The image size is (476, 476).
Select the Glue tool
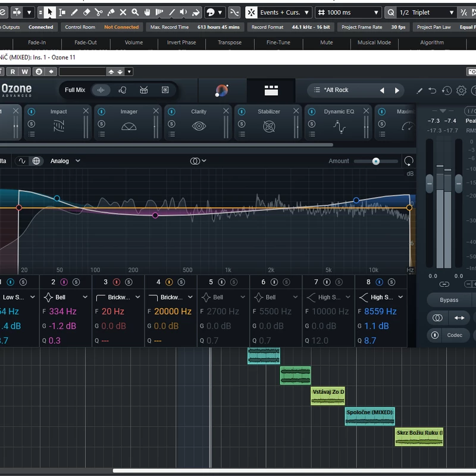coord(111,12)
